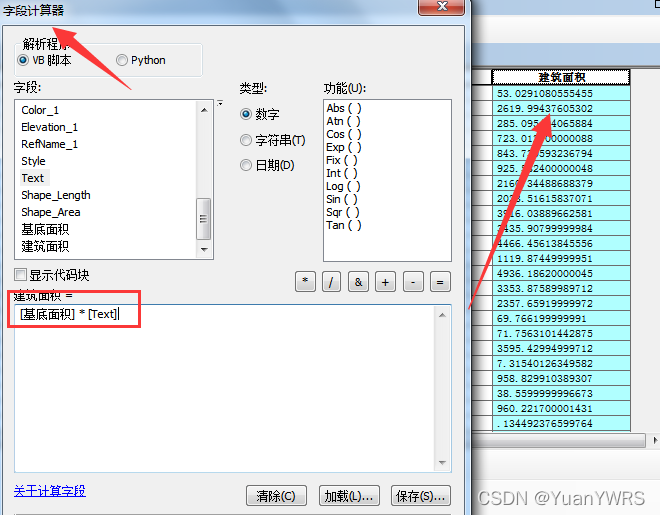Click the expression box scroll-up arrow
Viewport: 660px width, 515px height.
pyautogui.click(x=442, y=315)
